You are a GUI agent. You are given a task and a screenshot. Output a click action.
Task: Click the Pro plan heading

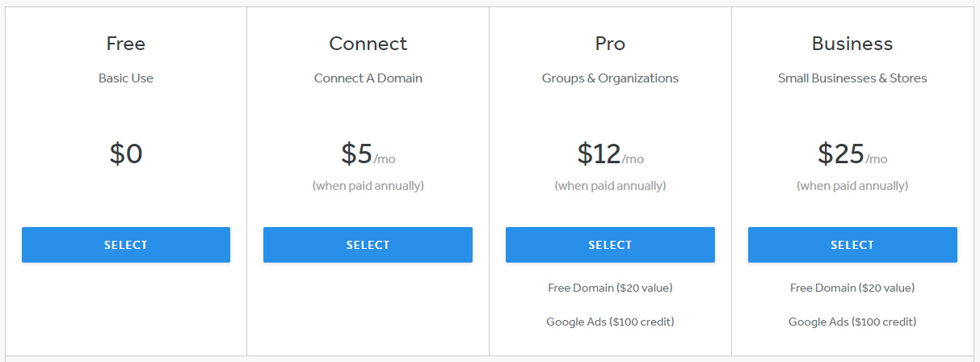point(610,44)
